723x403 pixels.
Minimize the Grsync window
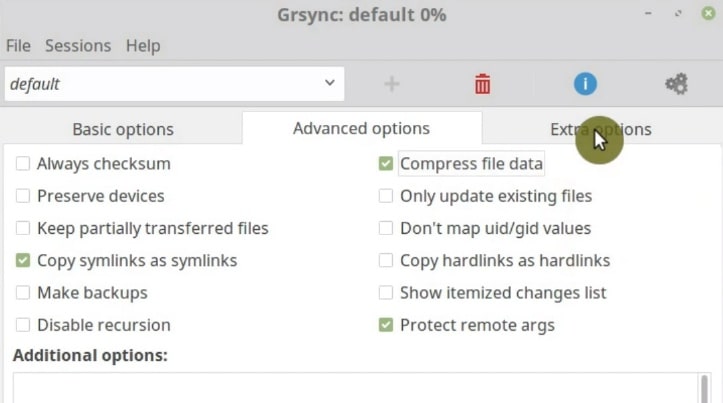point(648,13)
